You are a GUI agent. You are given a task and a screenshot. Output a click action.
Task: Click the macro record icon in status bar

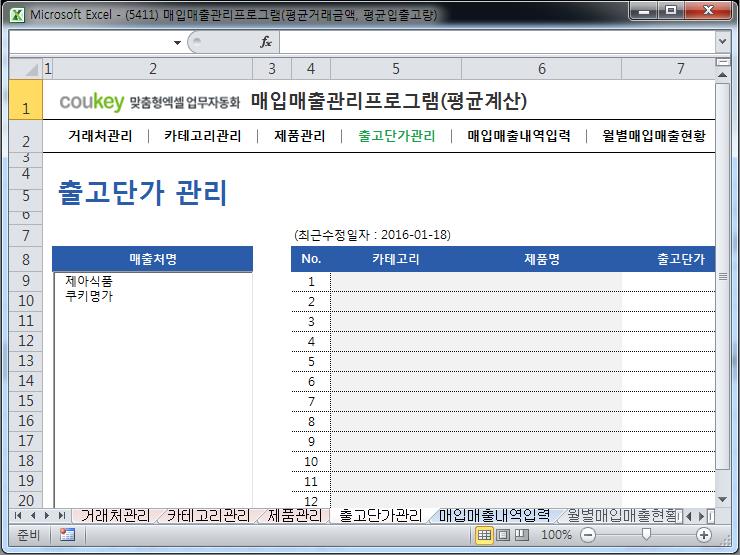tap(67, 535)
